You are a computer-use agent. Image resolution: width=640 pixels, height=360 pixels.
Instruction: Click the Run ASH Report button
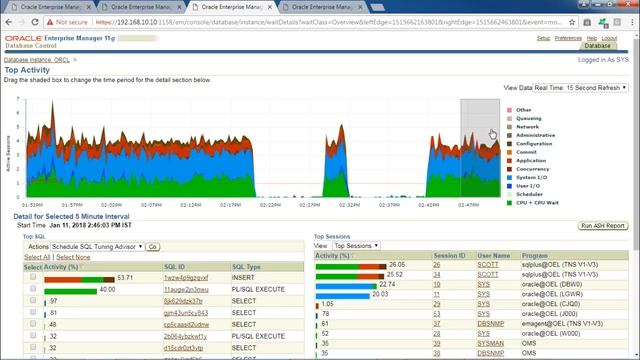(x=602, y=226)
